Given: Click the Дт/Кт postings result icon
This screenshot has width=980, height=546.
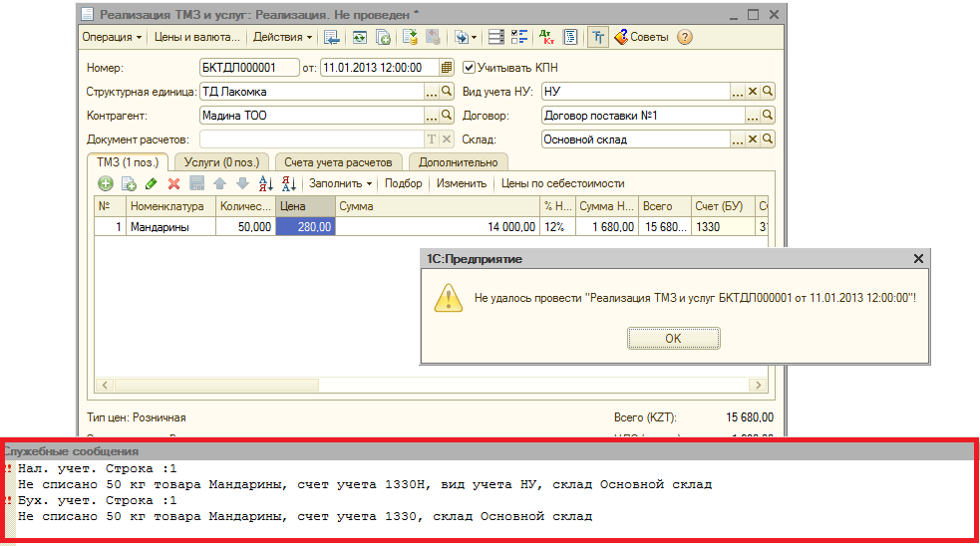Looking at the screenshot, I should click(x=546, y=37).
